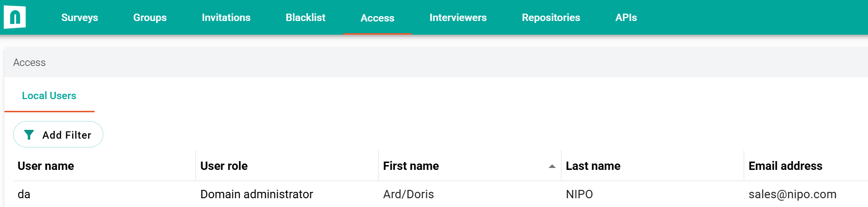Switch to the Groups tab
The image size is (868, 207).
tap(150, 18)
